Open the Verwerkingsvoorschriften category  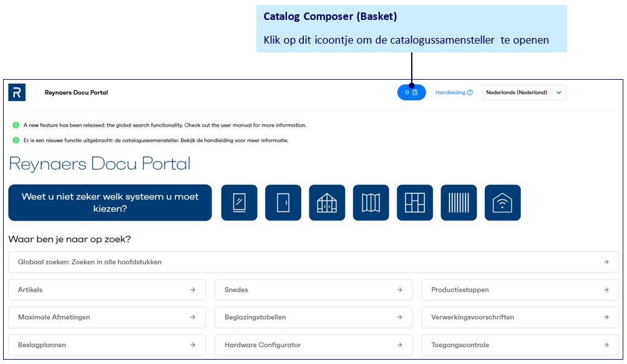(520, 317)
